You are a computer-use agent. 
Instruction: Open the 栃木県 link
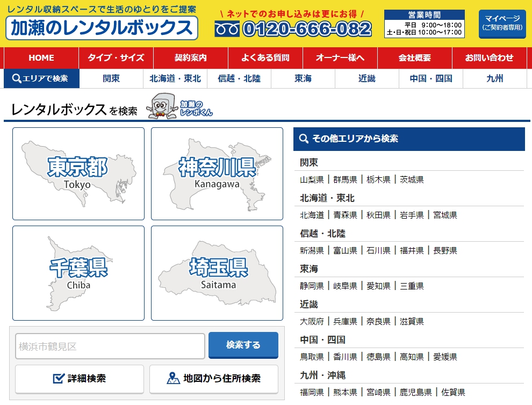coord(378,180)
